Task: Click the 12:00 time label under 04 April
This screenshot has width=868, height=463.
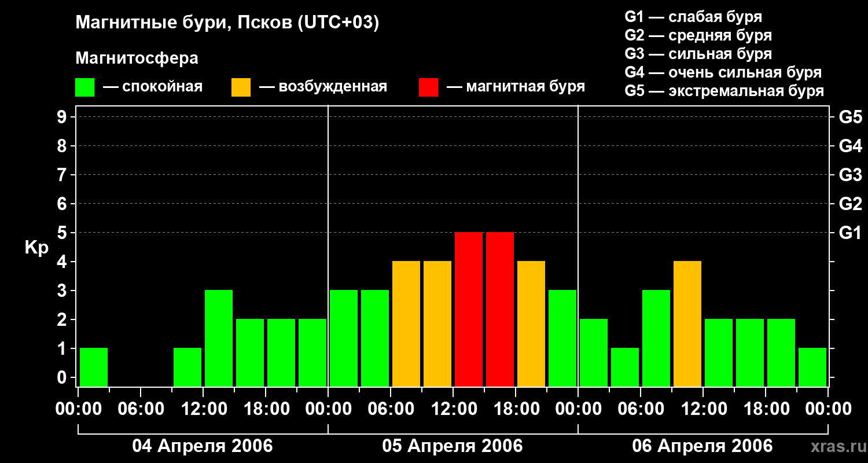Action: [x=204, y=409]
